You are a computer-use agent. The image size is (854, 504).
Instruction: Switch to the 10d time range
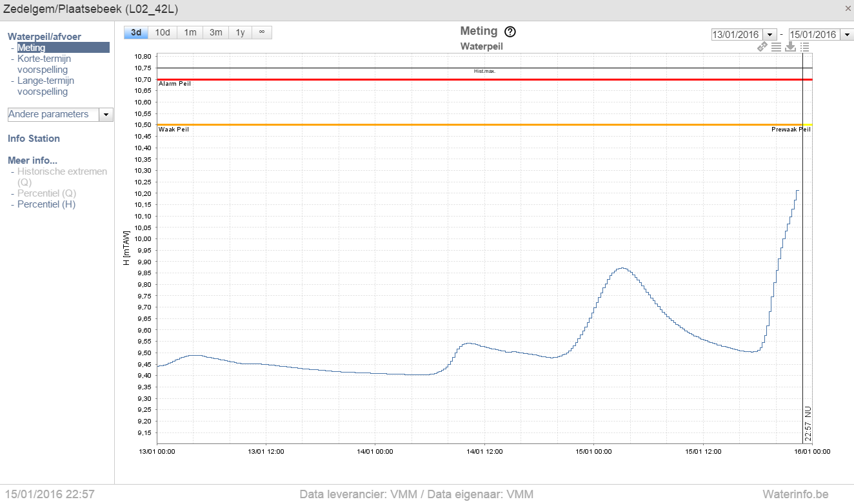click(163, 32)
